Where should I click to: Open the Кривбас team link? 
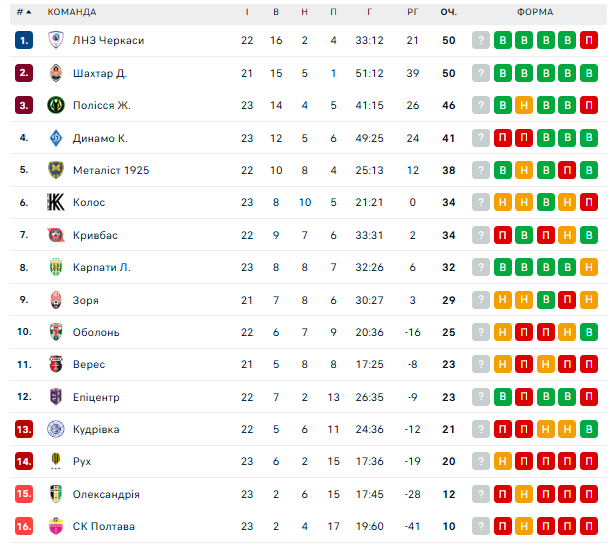coord(95,235)
